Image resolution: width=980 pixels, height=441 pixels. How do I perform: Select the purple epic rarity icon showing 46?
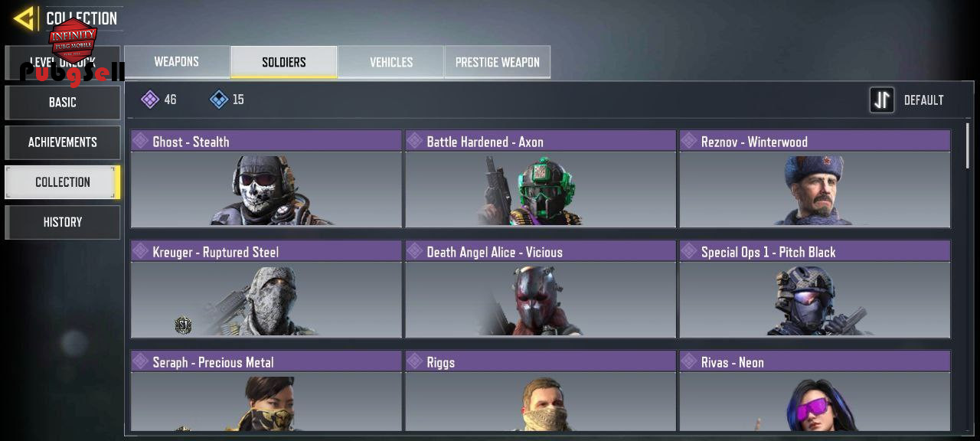[150, 100]
